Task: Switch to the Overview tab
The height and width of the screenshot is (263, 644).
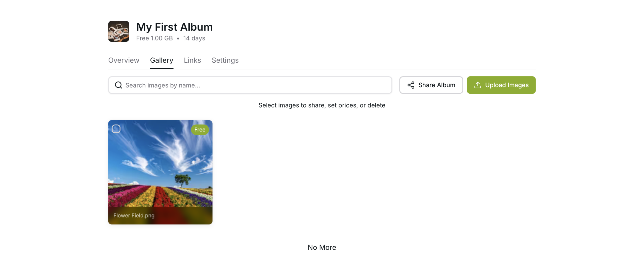Action: (124, 60)
